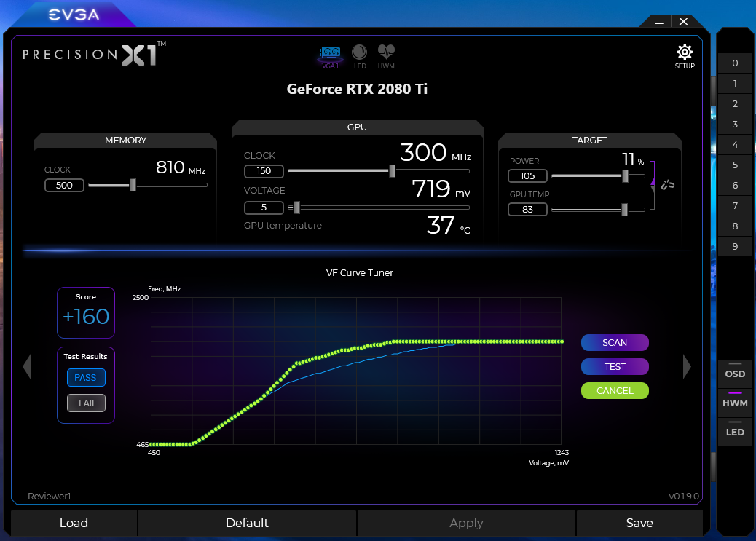Click the power target field 105
The width and height of the screenshot is (756, 541).
(527, 176)
